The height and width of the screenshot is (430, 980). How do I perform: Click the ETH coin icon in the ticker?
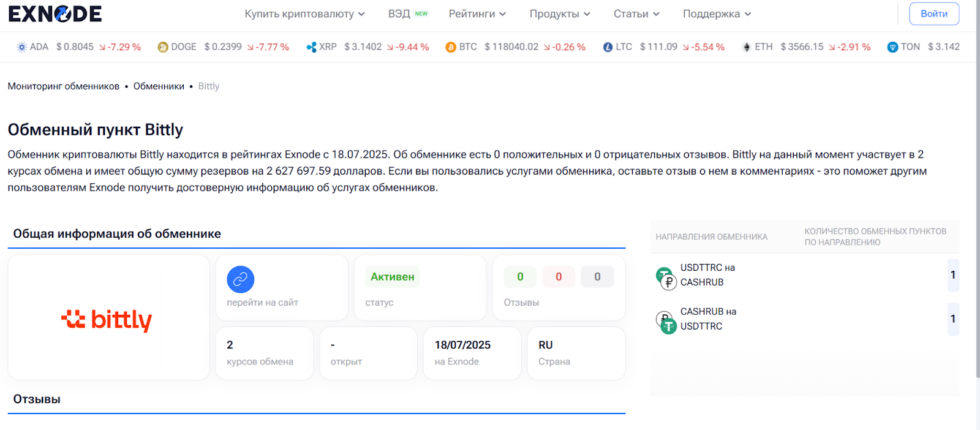(x=746, y=47)
